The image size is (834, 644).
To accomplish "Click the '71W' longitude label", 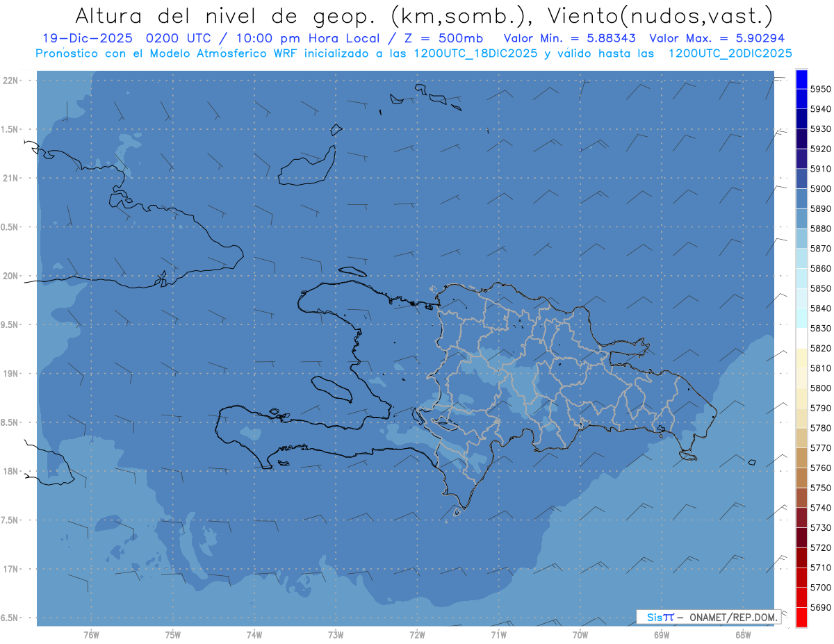I will coord(498,634).
